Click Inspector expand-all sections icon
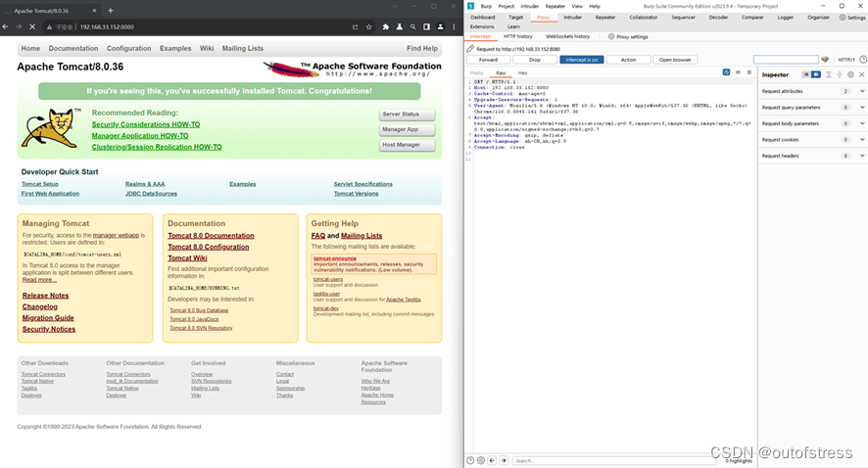The image size is (868, 468). (x=829, y=74)
